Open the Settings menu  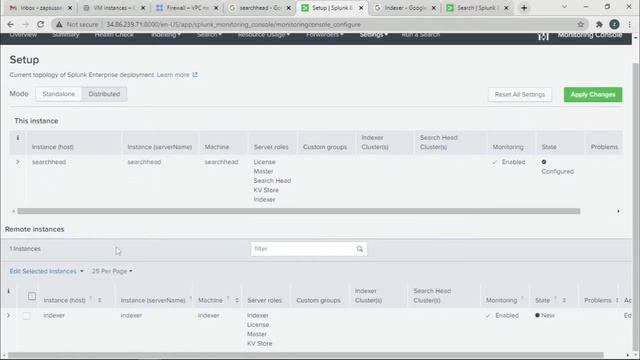click(x=373, y=35)
